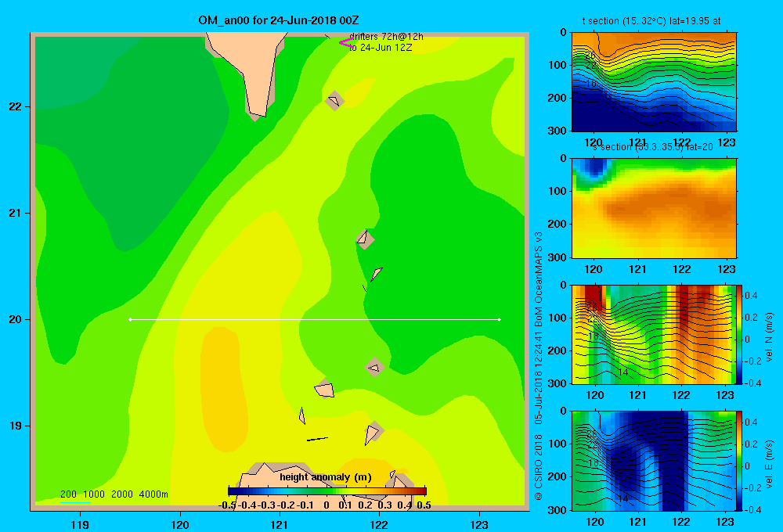Click longitude label 122 on main map axis

coord(379,524)
